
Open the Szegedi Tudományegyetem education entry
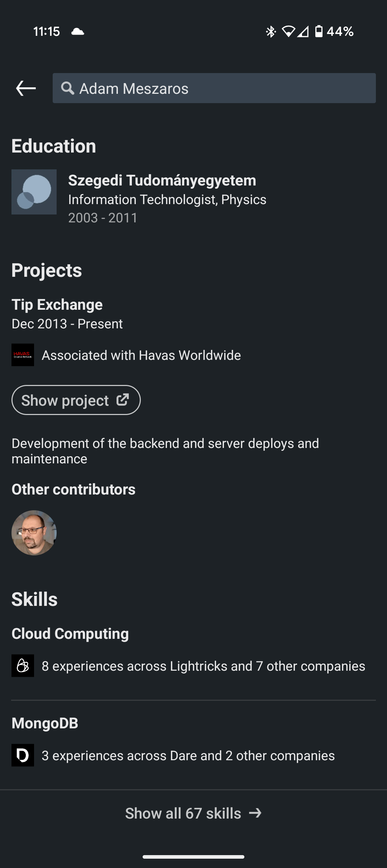[162, 180]
